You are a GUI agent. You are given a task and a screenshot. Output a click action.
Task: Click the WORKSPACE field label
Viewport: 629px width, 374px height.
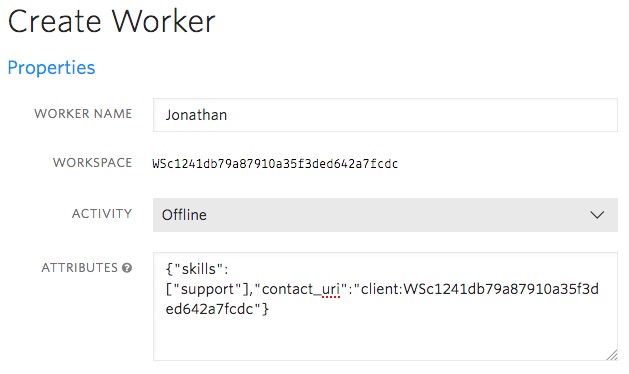92,163
